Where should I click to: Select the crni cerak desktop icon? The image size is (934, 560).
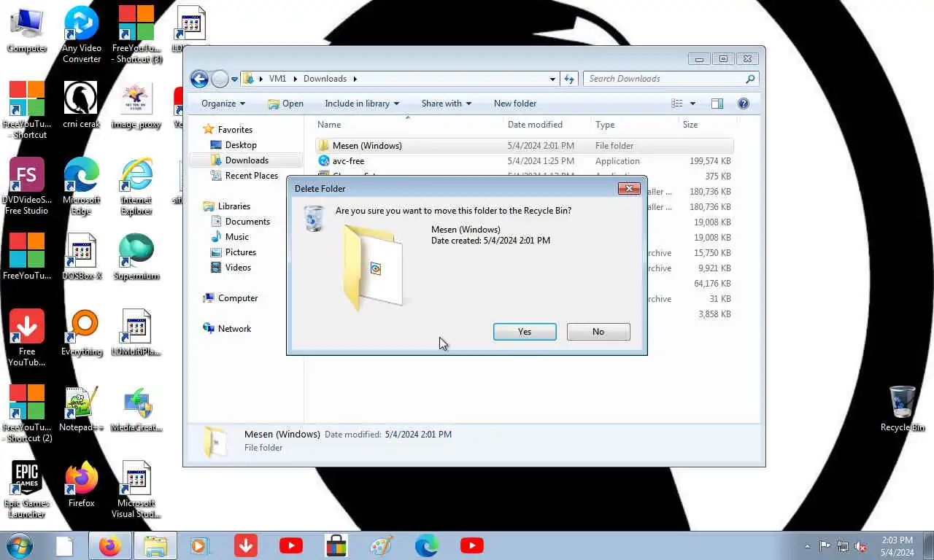(81, 106)
